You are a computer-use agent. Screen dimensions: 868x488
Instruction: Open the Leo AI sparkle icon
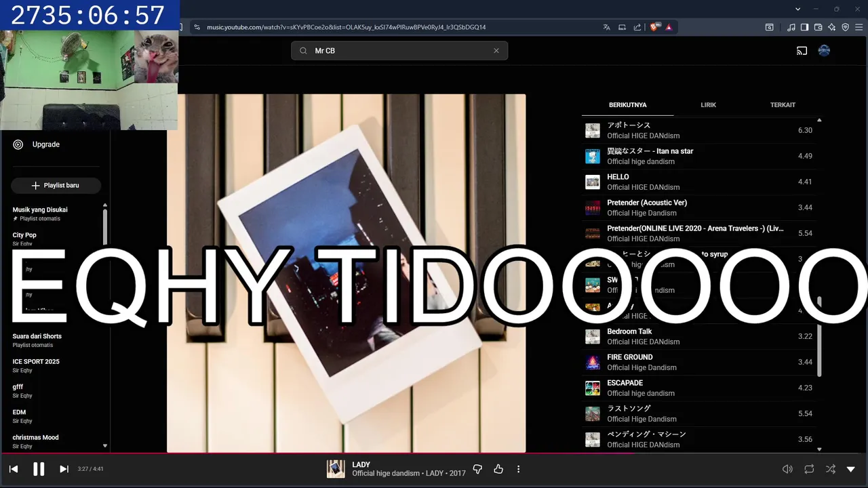tap(831, 27)
